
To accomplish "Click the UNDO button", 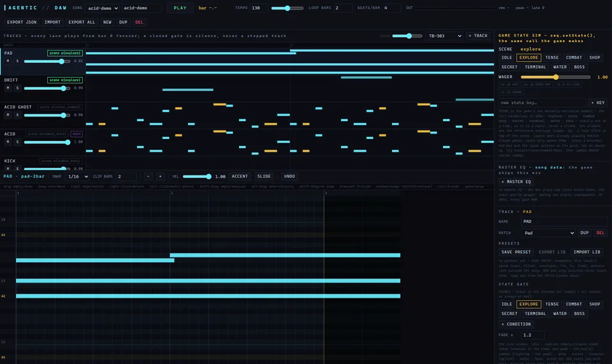I will click(x=289, y=177).
